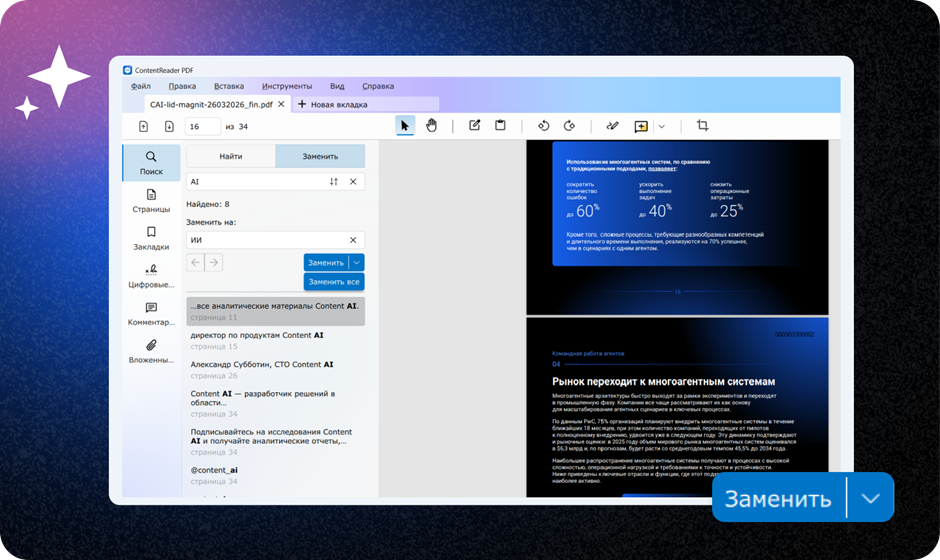
Task: Open the Поиск sidebar panel
Action: (x=151, y=163)
